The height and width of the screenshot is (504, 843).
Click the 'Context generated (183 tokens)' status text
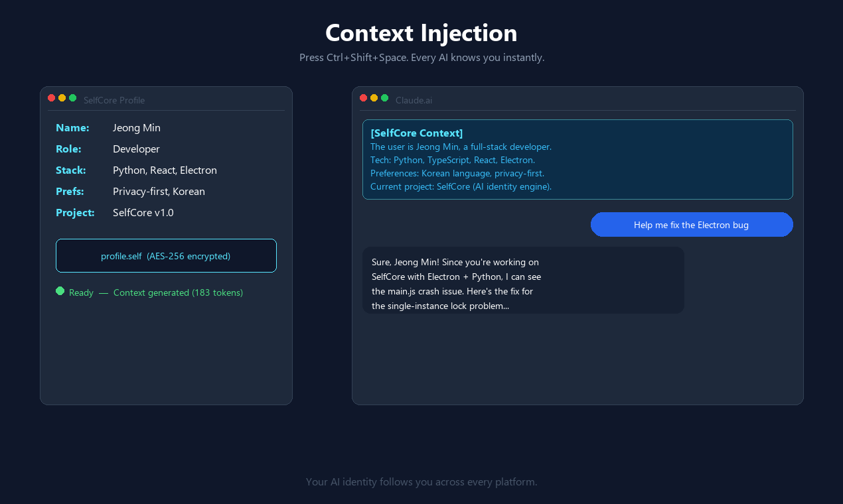click(x=178, y=292)
